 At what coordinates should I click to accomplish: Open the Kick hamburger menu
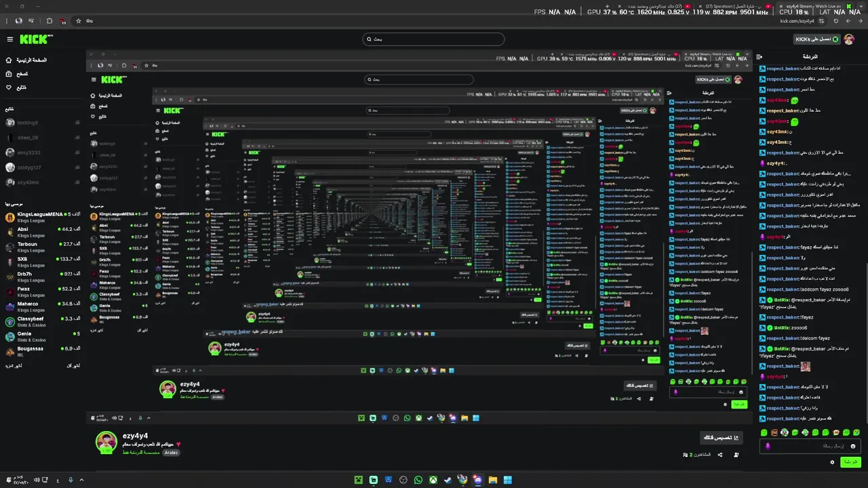pyautogui.click(x=9, y=39)
